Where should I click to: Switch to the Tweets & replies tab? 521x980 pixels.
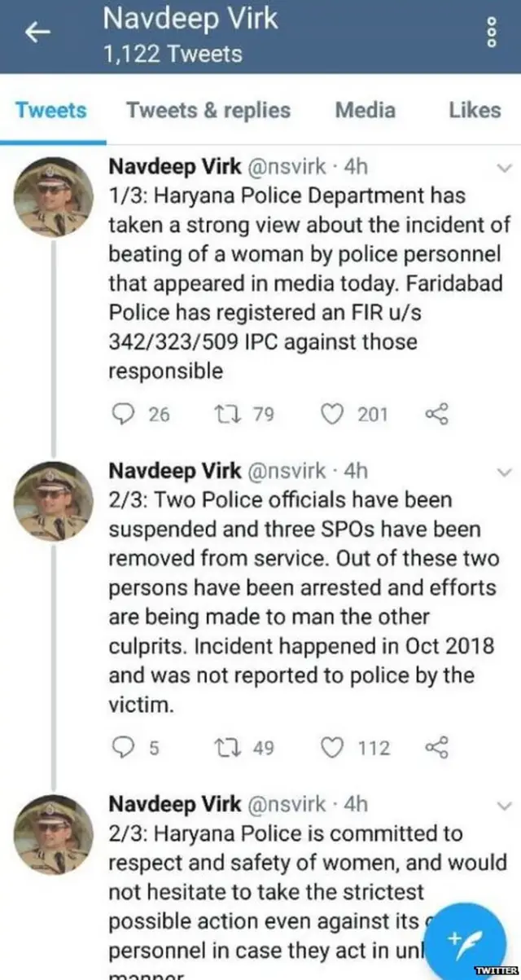208,111
